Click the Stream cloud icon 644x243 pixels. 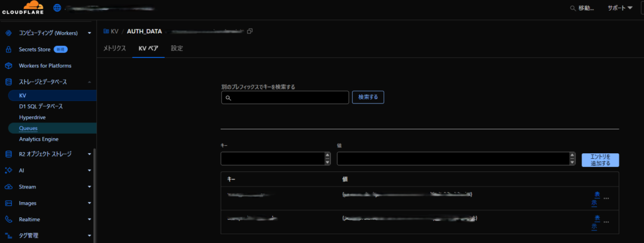[8, 187]
